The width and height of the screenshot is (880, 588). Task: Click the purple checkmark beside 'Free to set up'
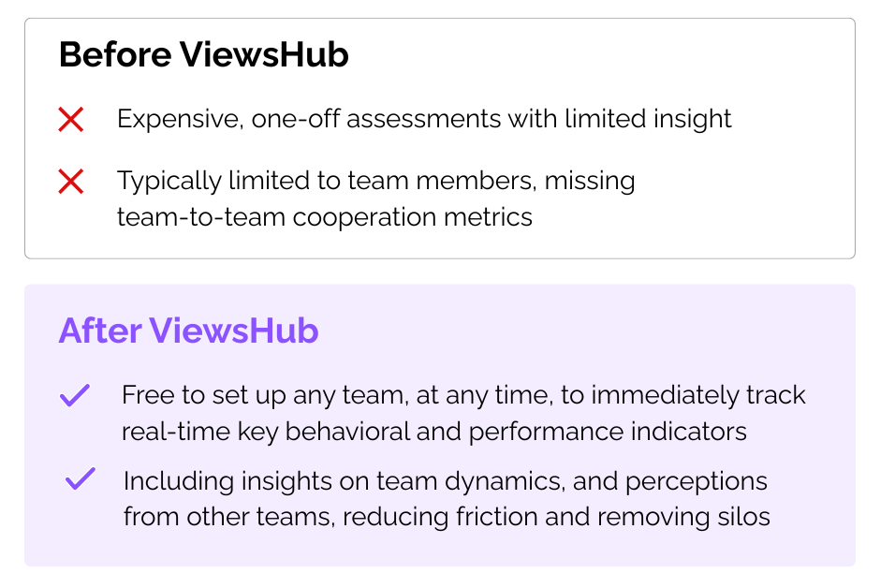click(75, 395)
